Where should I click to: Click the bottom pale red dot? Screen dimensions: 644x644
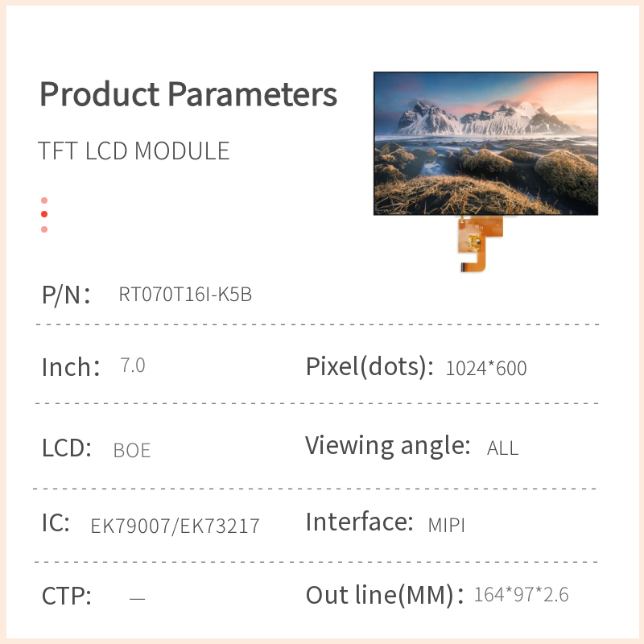[44, 229]
